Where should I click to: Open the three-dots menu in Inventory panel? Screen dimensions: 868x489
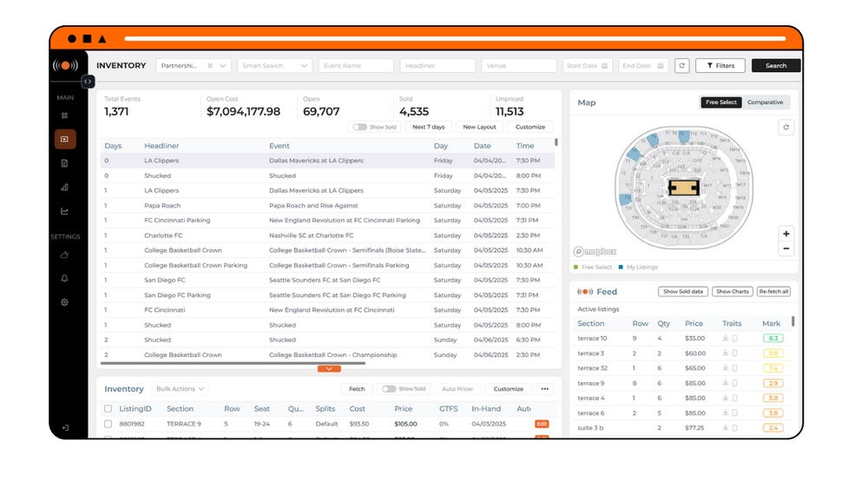[x=545, y=389]
